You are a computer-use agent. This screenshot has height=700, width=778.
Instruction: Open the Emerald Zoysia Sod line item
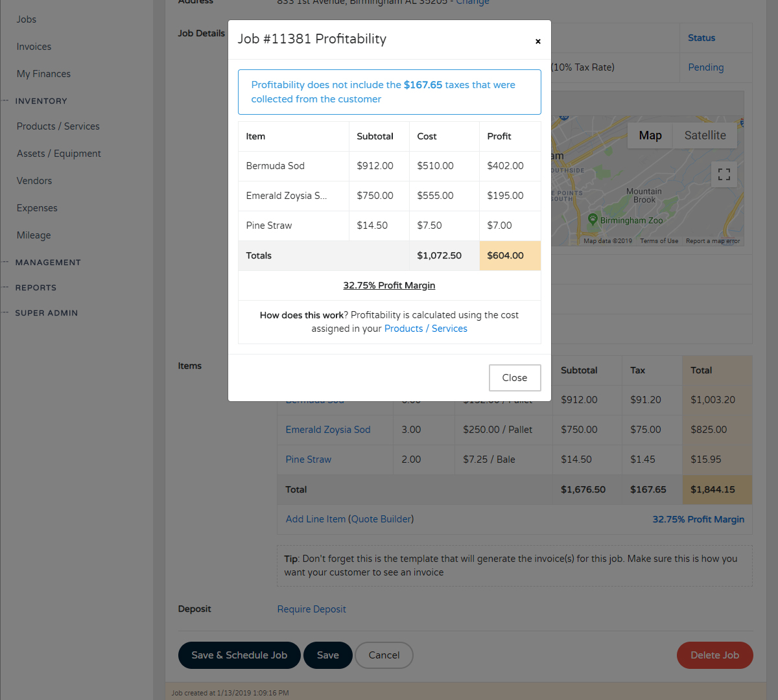click(327, 429)
